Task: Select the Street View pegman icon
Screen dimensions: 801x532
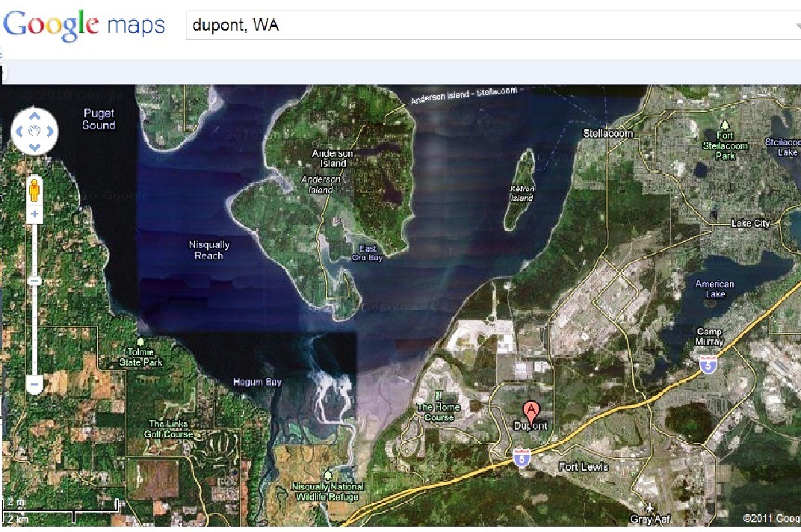Action: [34, 190]
